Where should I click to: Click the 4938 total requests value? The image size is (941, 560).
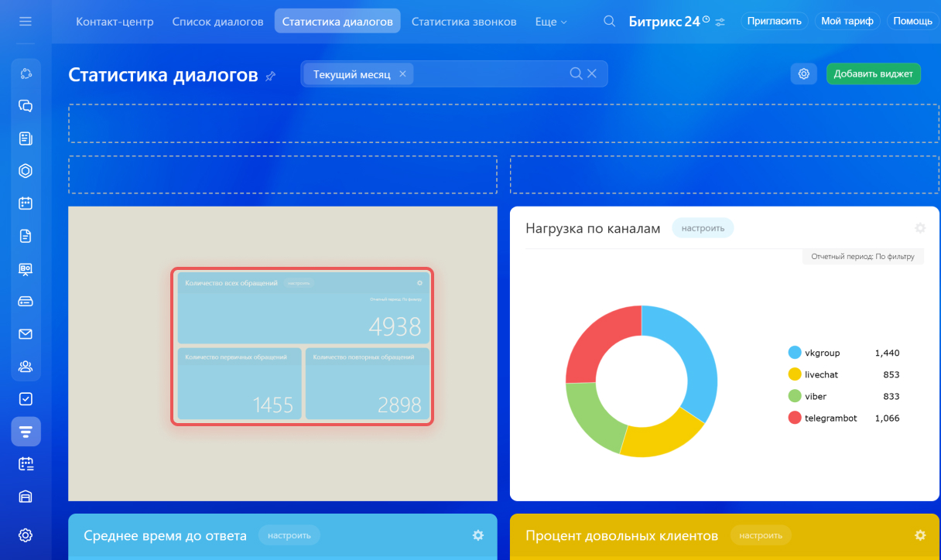point(395,327)
